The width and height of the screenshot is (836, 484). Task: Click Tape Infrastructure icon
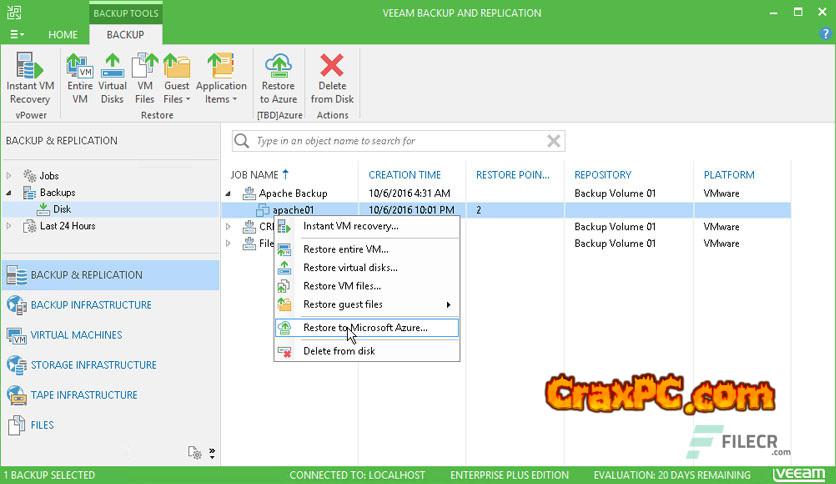tap(17, 395)
